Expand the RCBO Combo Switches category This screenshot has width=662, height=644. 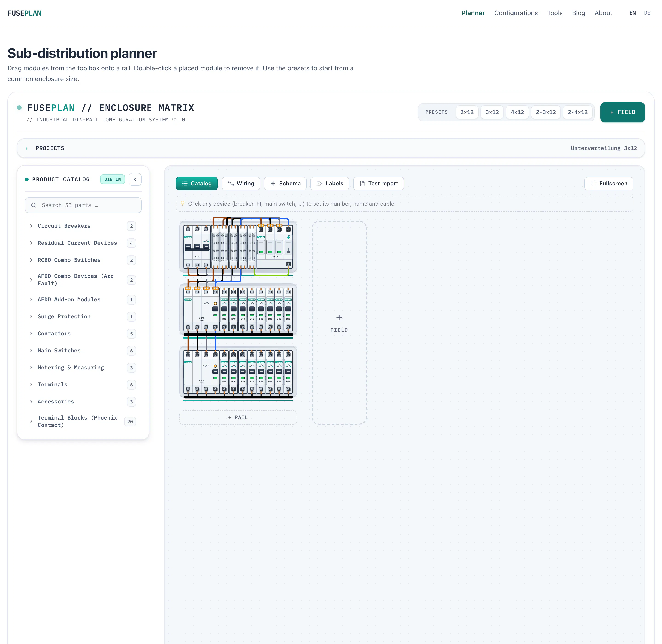click(x=83, y=260)
